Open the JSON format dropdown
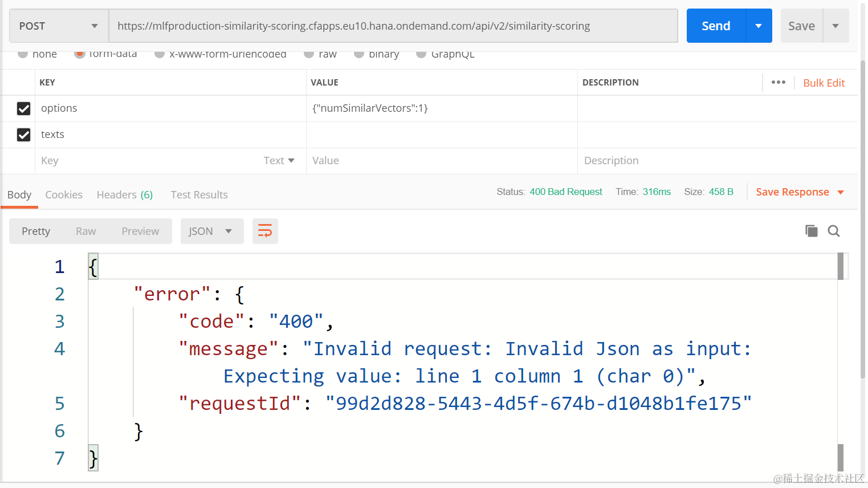 [x=212, y=231]
